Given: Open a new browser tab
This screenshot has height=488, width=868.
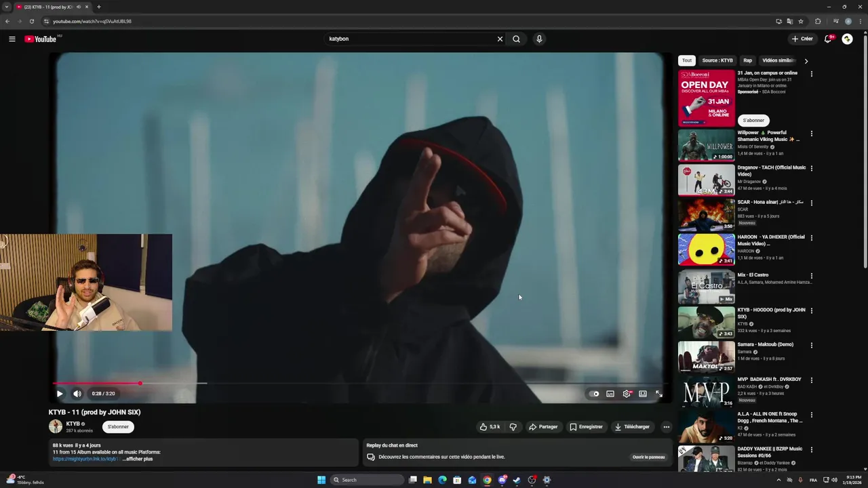Looking at the screenshot, I should click(98, 7).
